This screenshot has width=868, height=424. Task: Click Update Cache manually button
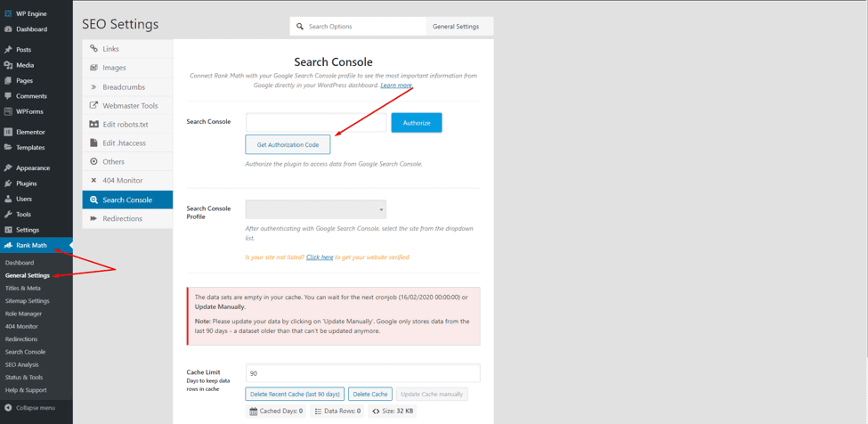(x=433, y=394)
